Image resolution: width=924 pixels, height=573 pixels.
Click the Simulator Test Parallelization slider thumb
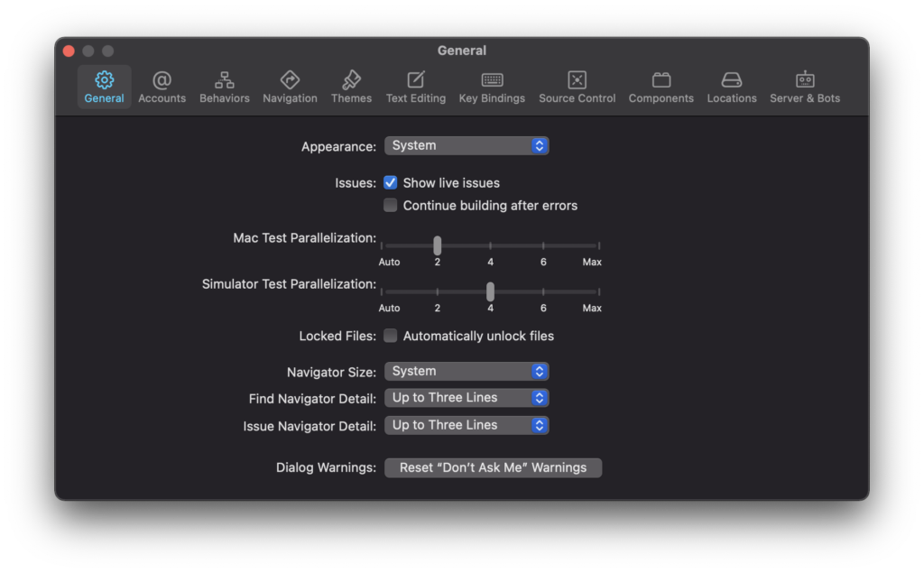[x=490, y=291]
